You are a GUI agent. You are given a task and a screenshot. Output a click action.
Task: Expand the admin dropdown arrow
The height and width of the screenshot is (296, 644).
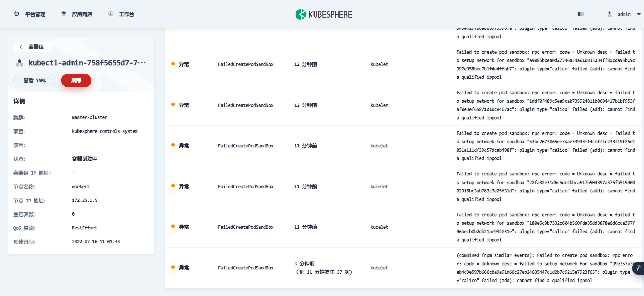(x=639, y=14)
